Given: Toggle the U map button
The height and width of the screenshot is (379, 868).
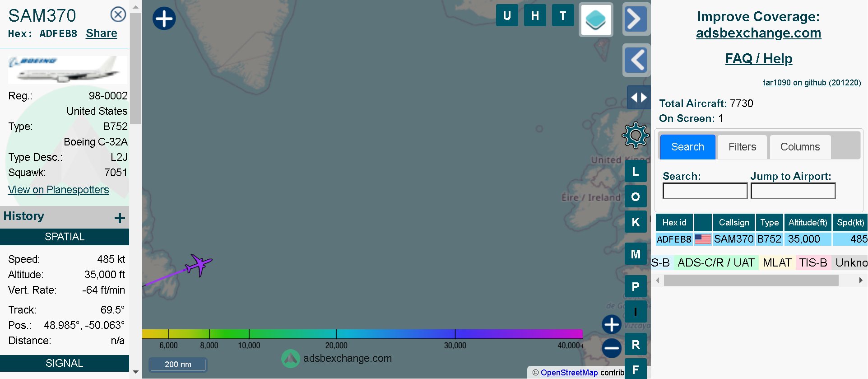Looking at the screenshot, I should [x=507, y=15].
